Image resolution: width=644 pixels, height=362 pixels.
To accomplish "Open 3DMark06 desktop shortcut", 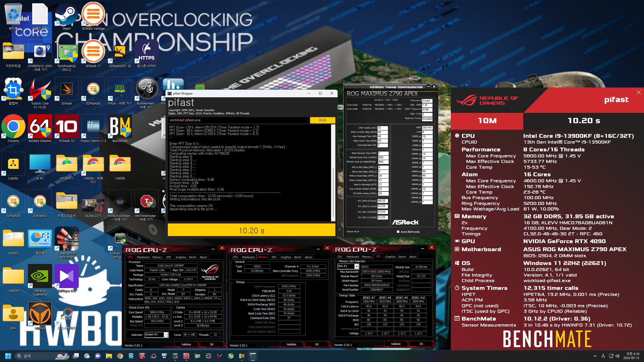I will click(x=93, y=92).
